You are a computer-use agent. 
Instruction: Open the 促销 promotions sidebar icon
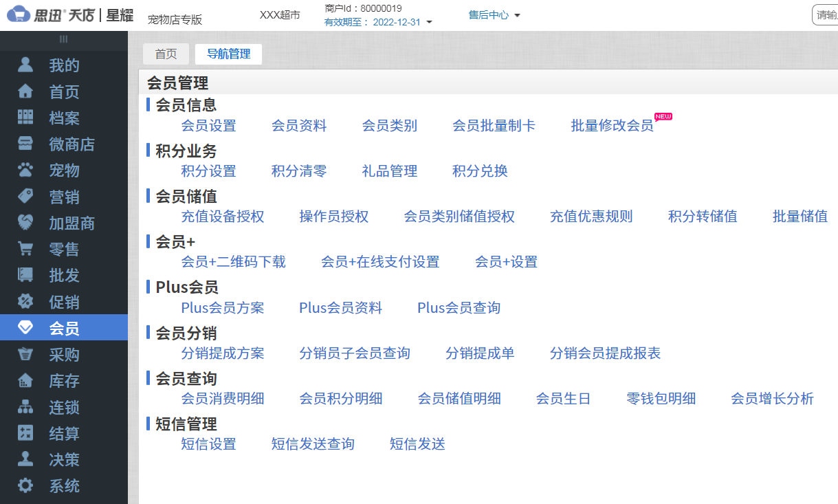tap(26, 301)
